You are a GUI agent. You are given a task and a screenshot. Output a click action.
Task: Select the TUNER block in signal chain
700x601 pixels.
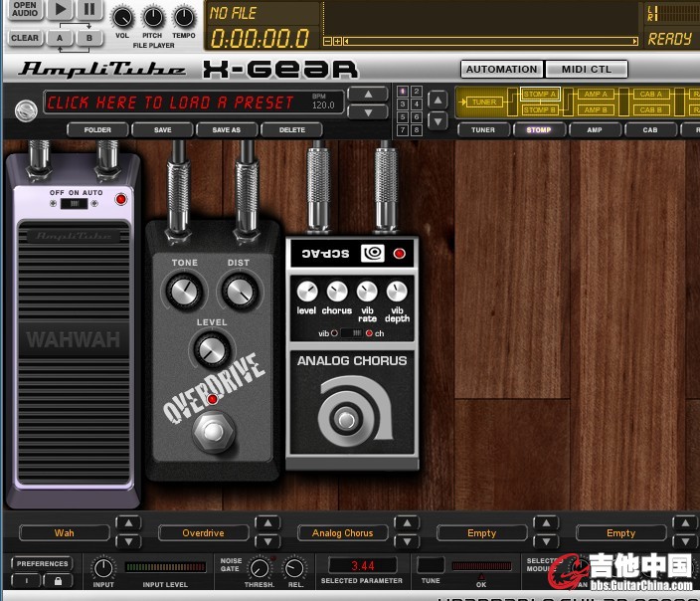pyautogui.click(x=484, y=102)
